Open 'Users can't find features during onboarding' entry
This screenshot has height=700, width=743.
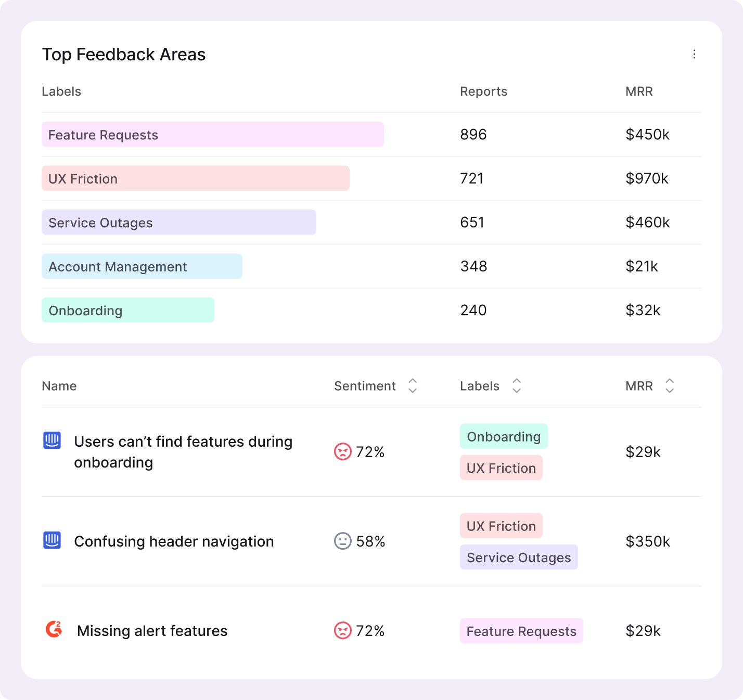183,451
